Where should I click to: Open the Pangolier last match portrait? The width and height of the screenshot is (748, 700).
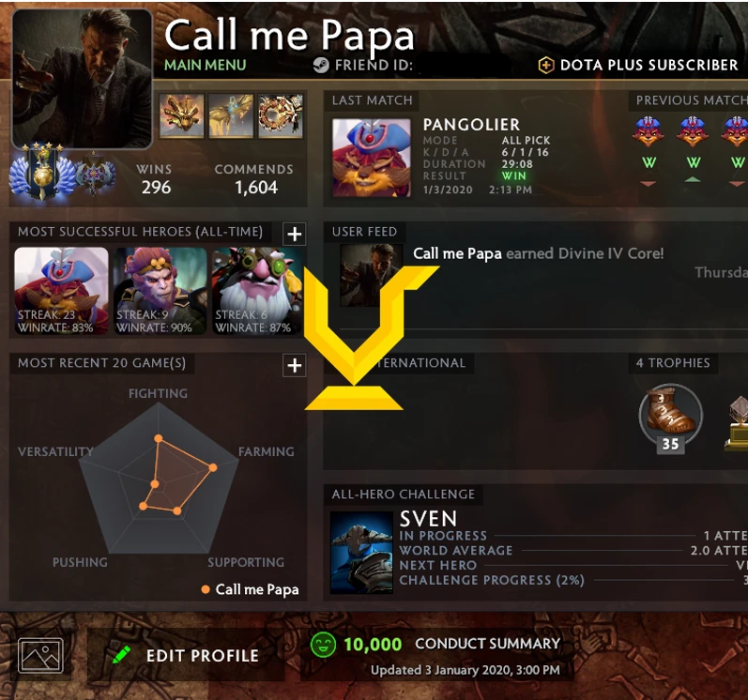[372, 158]
